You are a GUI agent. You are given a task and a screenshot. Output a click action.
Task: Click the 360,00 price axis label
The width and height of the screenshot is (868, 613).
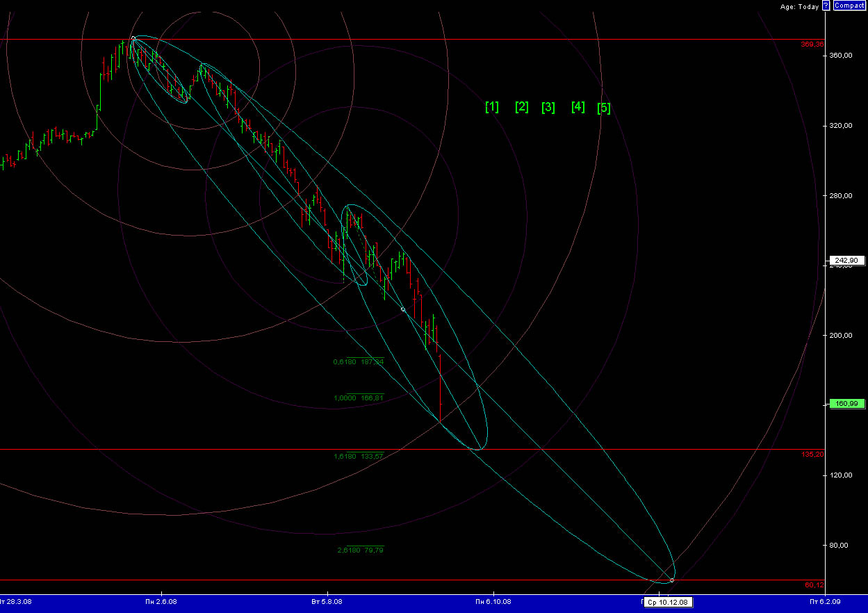coord(841,55)
